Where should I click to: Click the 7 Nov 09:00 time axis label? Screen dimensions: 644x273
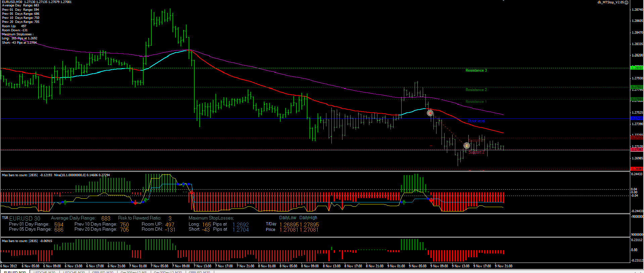click(181, 266)
